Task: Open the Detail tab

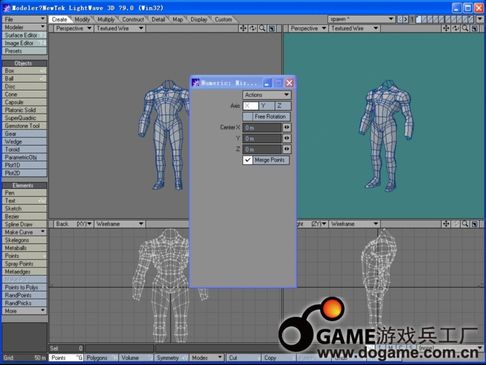Action: (158, 19)
